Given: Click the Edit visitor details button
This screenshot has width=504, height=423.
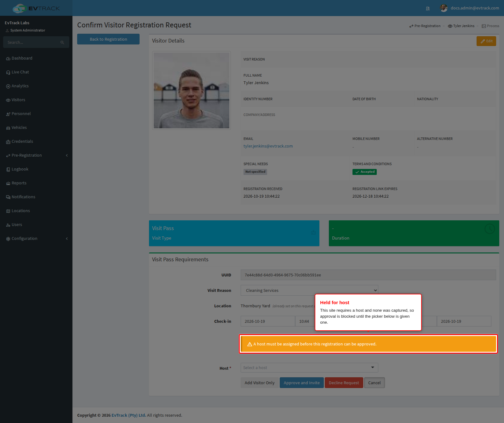Looking at the screenshot, I should click(x=486, y=41).
